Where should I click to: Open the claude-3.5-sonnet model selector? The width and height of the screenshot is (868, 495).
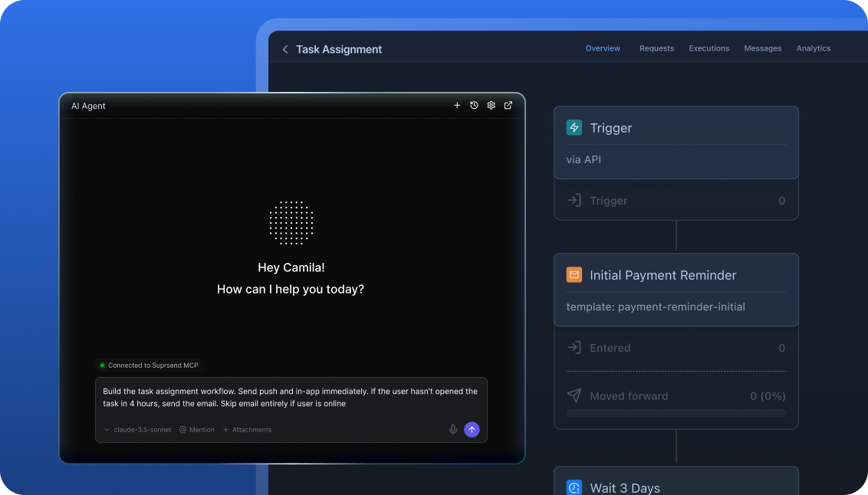pyautogui.click(x=138, y=430)
